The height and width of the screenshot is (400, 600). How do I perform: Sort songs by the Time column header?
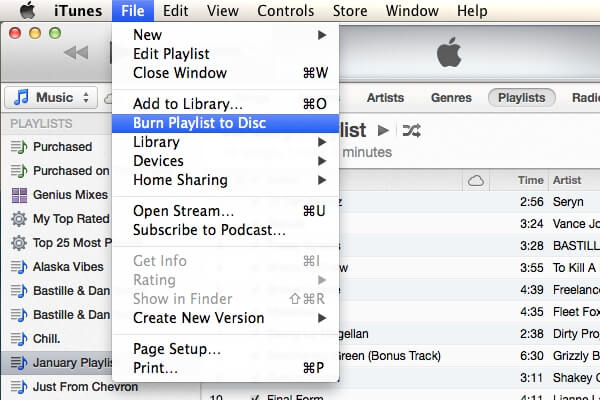(x=531, y=180)
